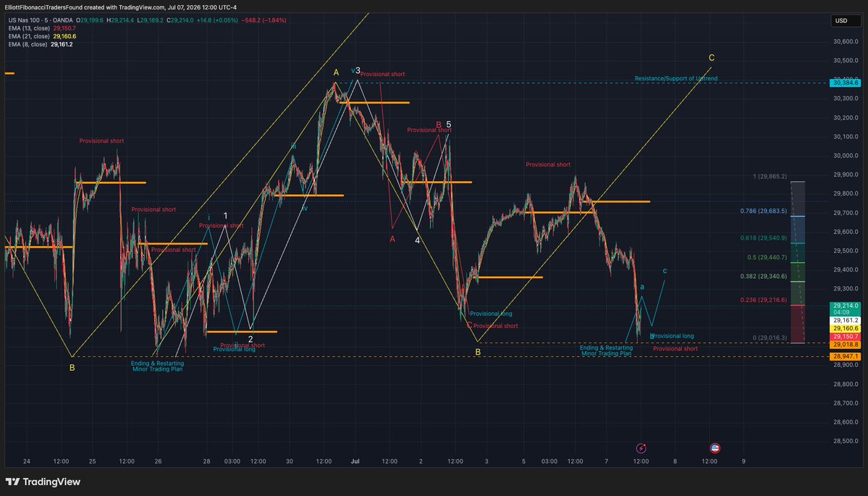Image resolution: width=868 pixels, height=496 pixels.
Task: Select the cyan projected wave label 'a'
Action: [x=642, y=287]
